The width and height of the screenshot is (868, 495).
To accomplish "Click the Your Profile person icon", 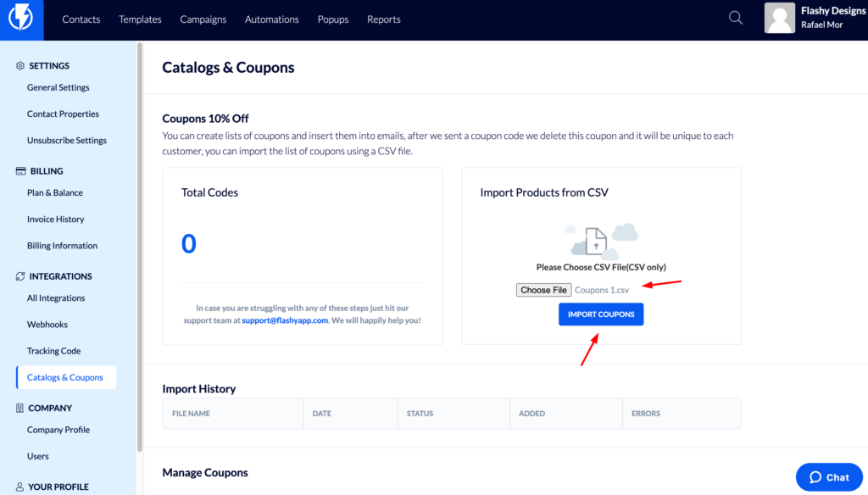I will (20, 487).
